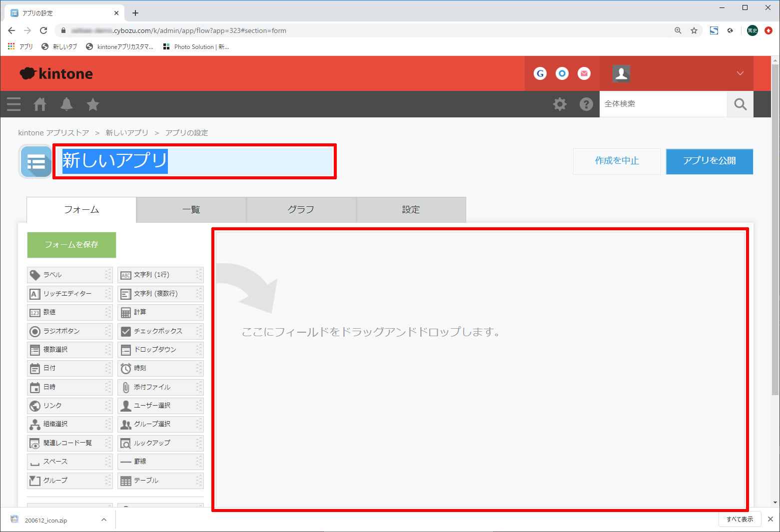Choose the Radio Button (ラジオボタン) field
The width and height of the screenshot is (780, 532).
coord(70,331)
